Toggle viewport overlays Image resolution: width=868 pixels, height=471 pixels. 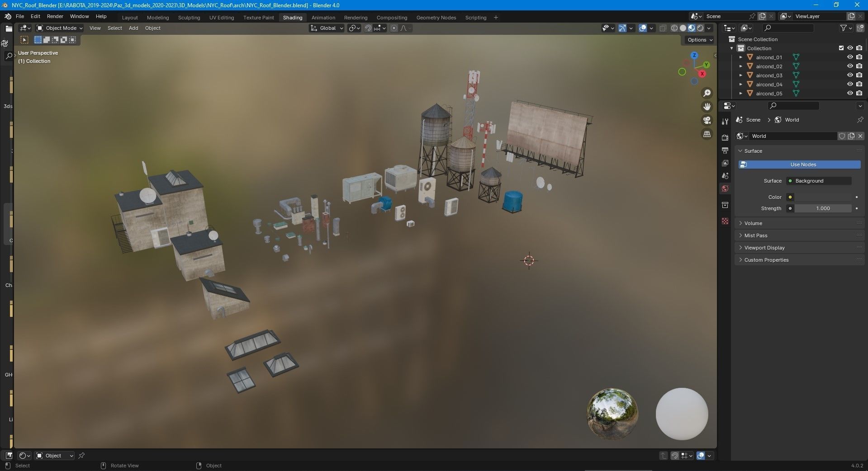click(643, 28)
